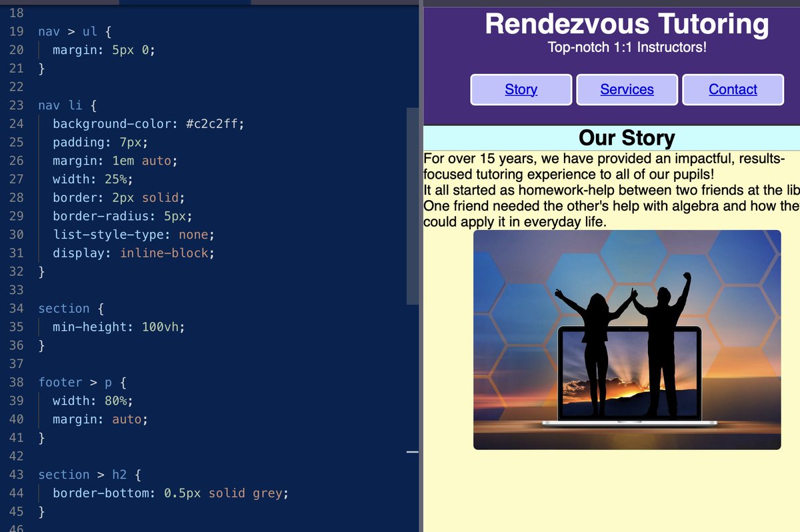Viewport: 800px width, 532px height.
Task: Click the "footer > p {" selector line
Action: tap(83, 383)
